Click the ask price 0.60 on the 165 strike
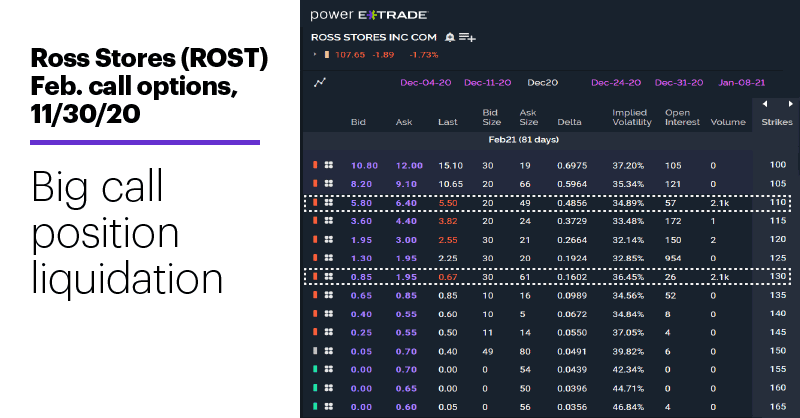This screenshot has height=418, width=800. point(406,407)
